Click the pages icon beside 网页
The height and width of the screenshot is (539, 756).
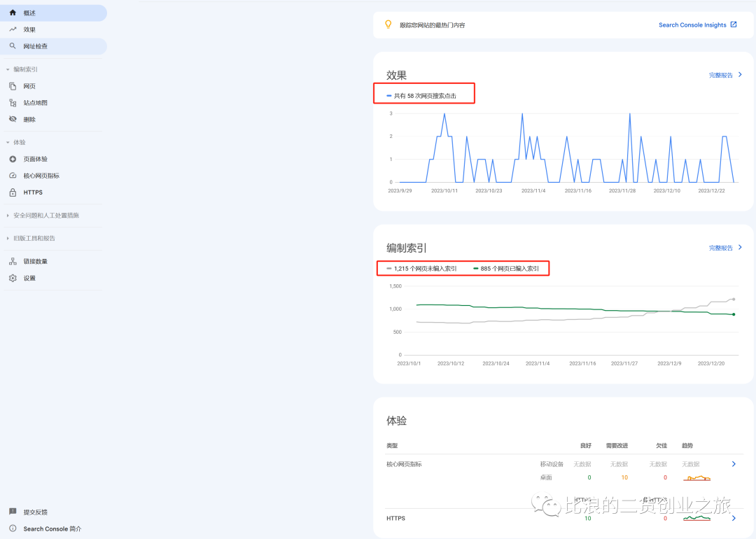point(13,86)
